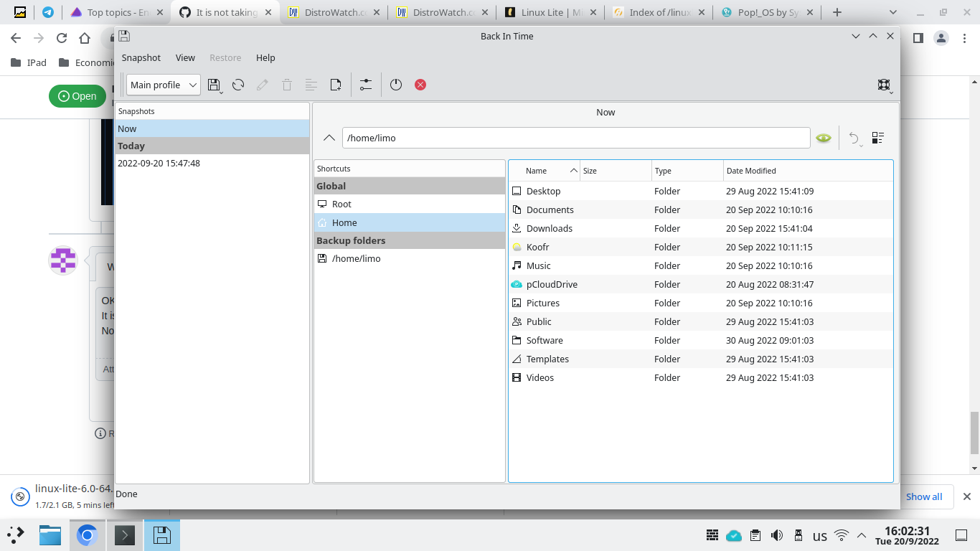
Task: Expand hidden system tray icons arrow
Action: coord(862,535)
